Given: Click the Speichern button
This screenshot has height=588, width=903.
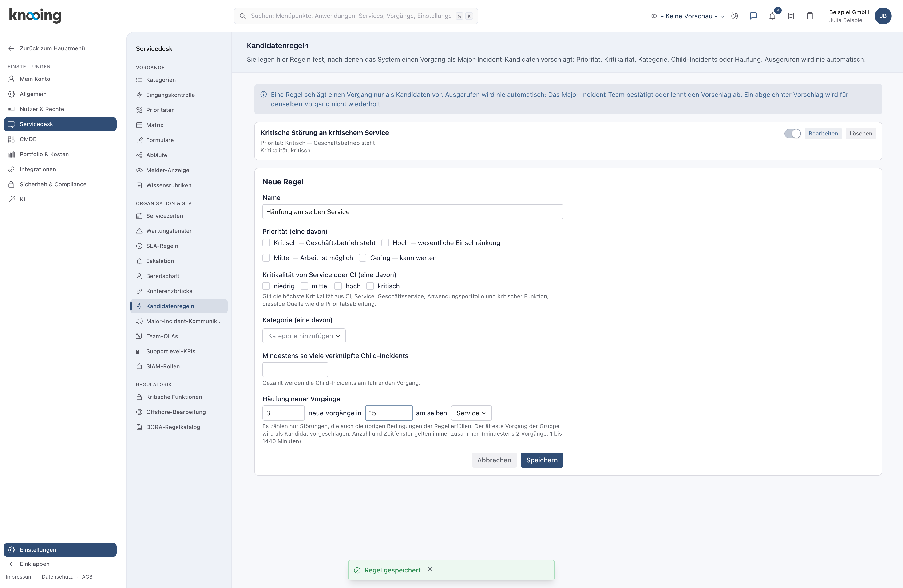Looking at the screenshot, I should [542, 460].
